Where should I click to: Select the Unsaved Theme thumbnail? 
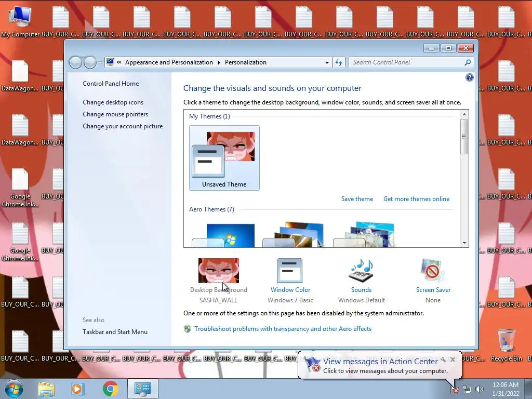[224, 158]
